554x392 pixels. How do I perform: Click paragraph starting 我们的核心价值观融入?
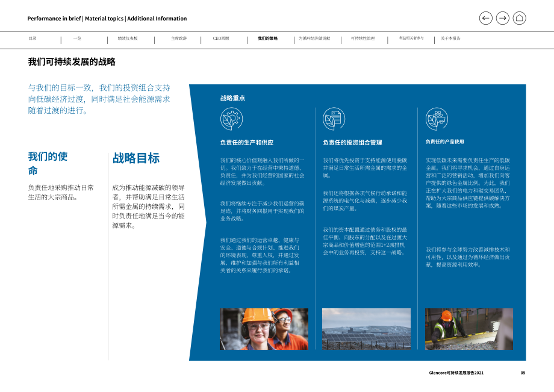pos(262,172)
